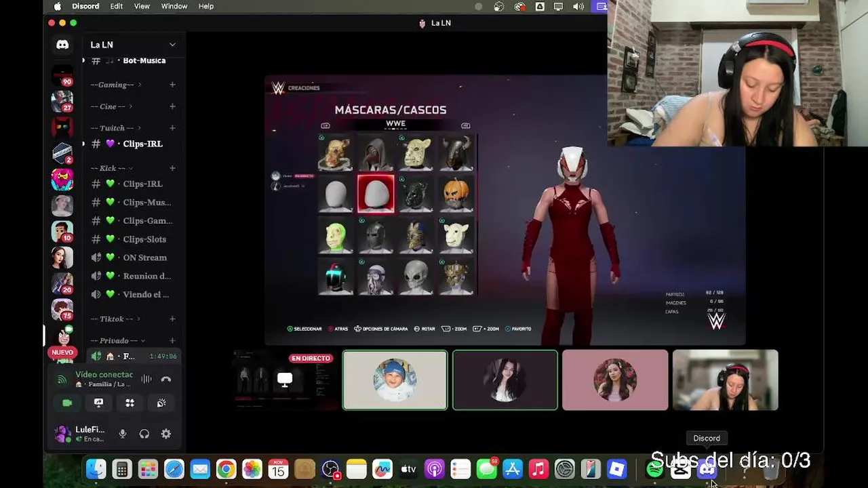Open LuleFi user profile panel
The width and height of the screenshot is (868, 488).
(x=80, y=434)
